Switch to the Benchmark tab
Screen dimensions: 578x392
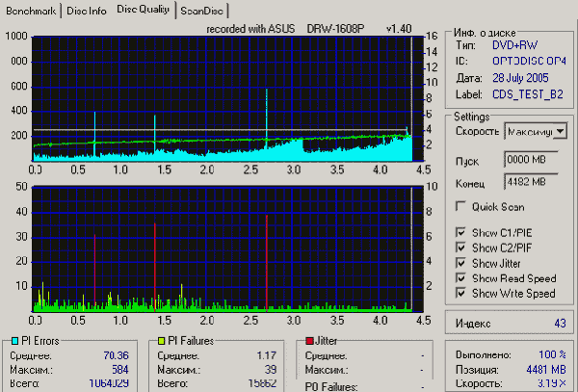(31, 11)
